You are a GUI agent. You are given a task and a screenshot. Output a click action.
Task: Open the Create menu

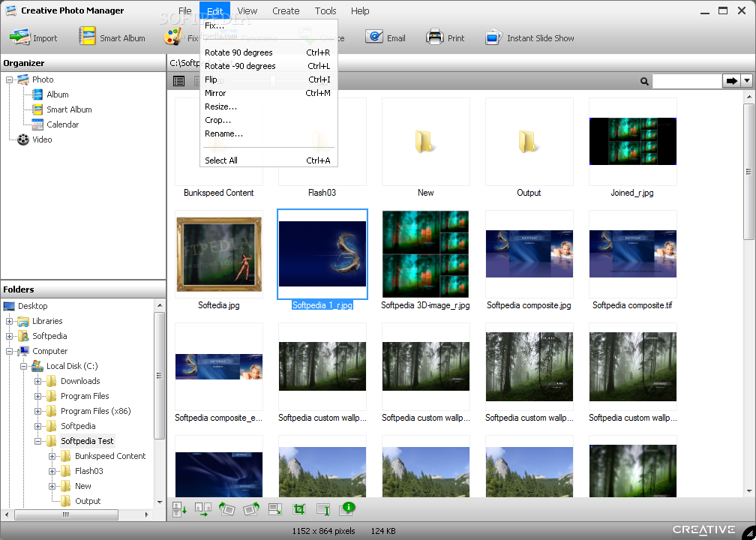click(x=286, y=10)
